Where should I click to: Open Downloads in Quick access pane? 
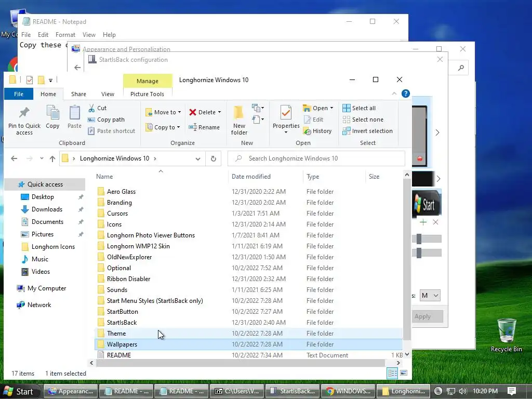pos(47,209)
